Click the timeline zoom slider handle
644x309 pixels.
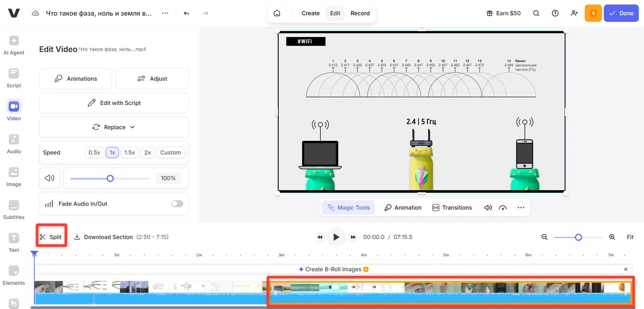[578, 237]
